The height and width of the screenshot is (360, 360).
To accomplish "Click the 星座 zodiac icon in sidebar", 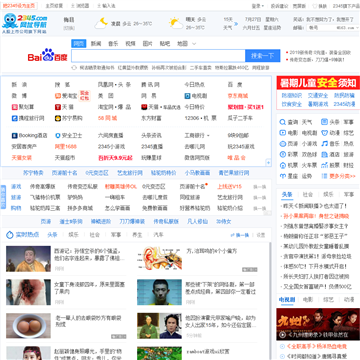I will pos(283,176).
